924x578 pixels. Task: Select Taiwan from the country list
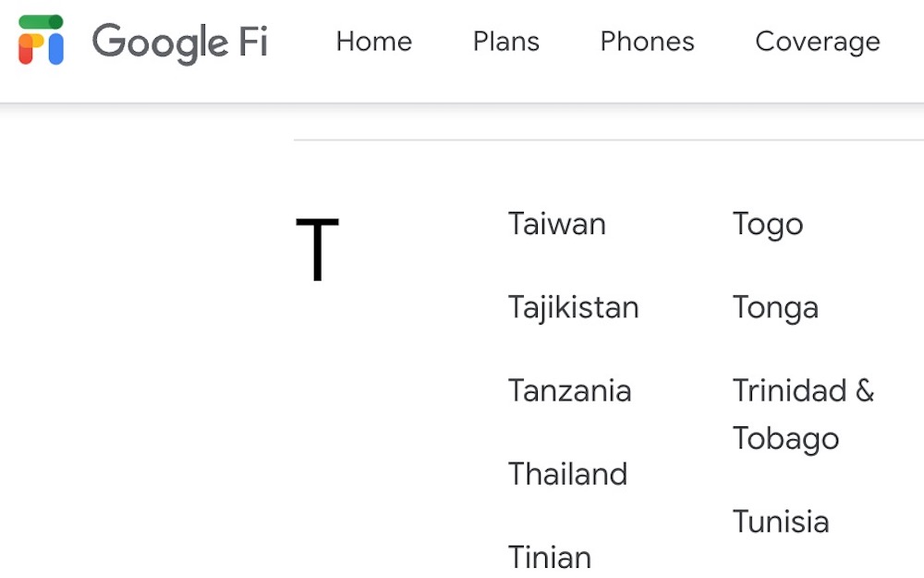click(x=557, y=224)
